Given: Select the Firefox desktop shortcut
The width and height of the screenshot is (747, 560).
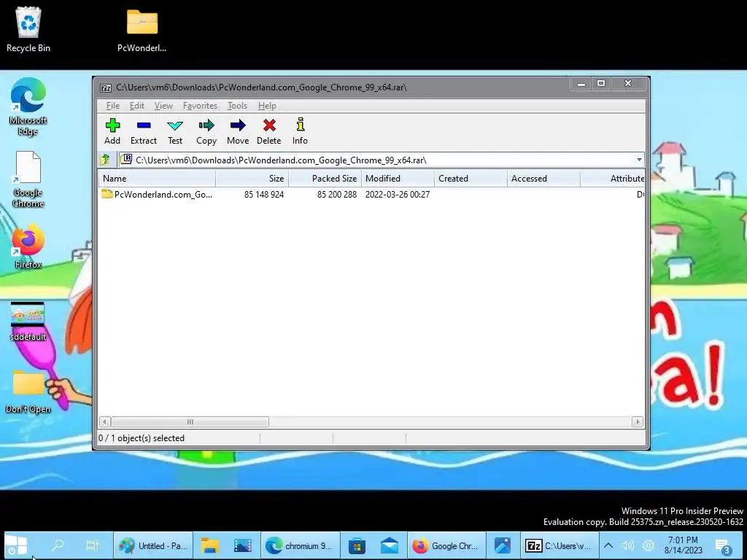Looking at the screenshot, I should pos(28,246).
